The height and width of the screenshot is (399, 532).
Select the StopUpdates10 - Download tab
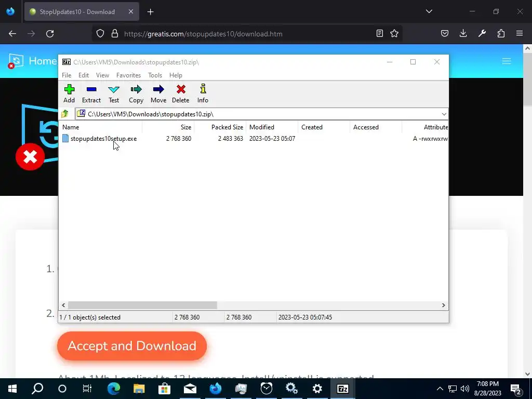(x=82, y=11)
